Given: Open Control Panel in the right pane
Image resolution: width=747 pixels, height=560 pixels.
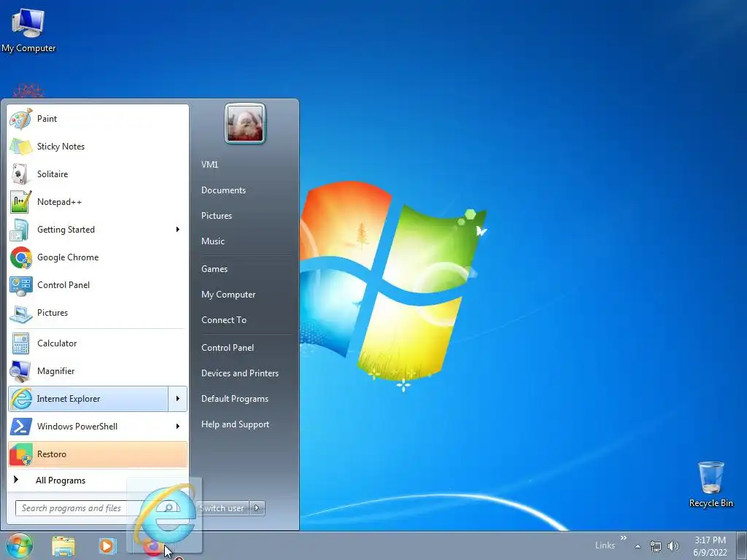Looking at the screenshot, I should 228,348.
